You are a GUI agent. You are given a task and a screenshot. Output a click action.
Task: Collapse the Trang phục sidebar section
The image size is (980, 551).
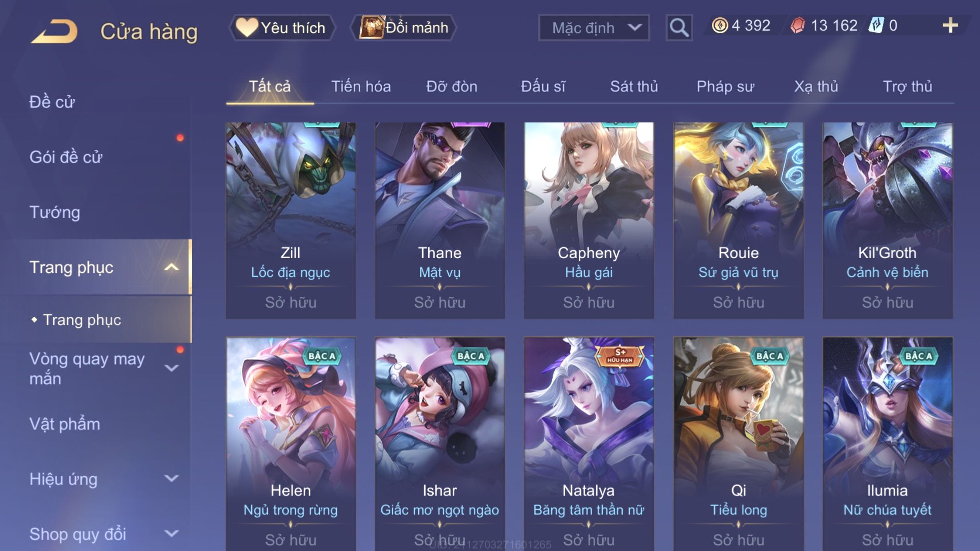[x=171, y=267]
